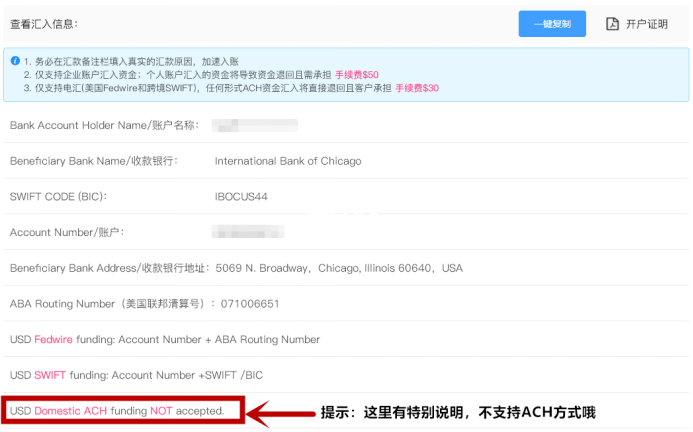Click the pink SWIFT word in funding line
The width and height of the screenshot is (693, 432).
[50, 375]
